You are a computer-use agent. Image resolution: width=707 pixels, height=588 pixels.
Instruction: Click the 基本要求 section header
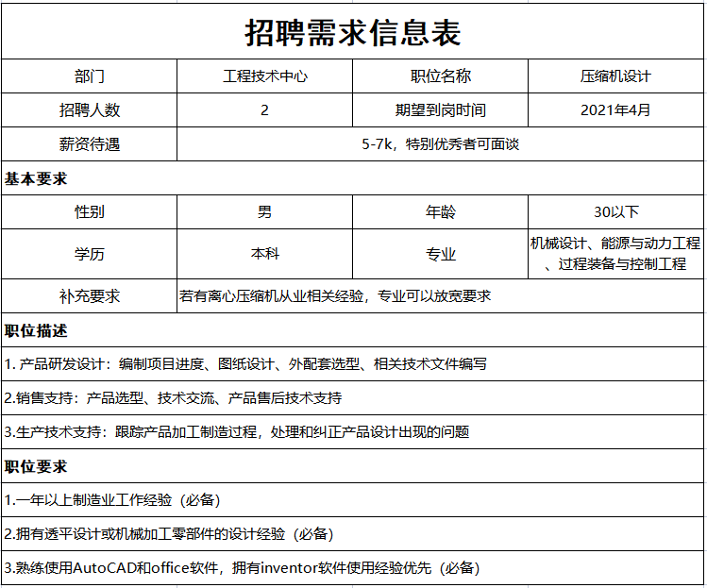(x=36, y=178)
